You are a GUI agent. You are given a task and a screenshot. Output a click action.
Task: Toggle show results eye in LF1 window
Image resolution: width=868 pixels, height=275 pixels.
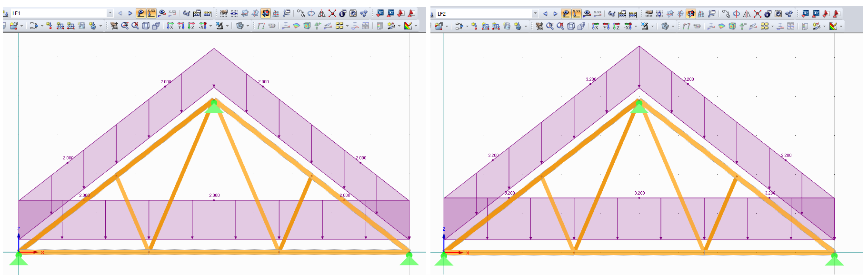pyautogui.click(x=161, y=13)
